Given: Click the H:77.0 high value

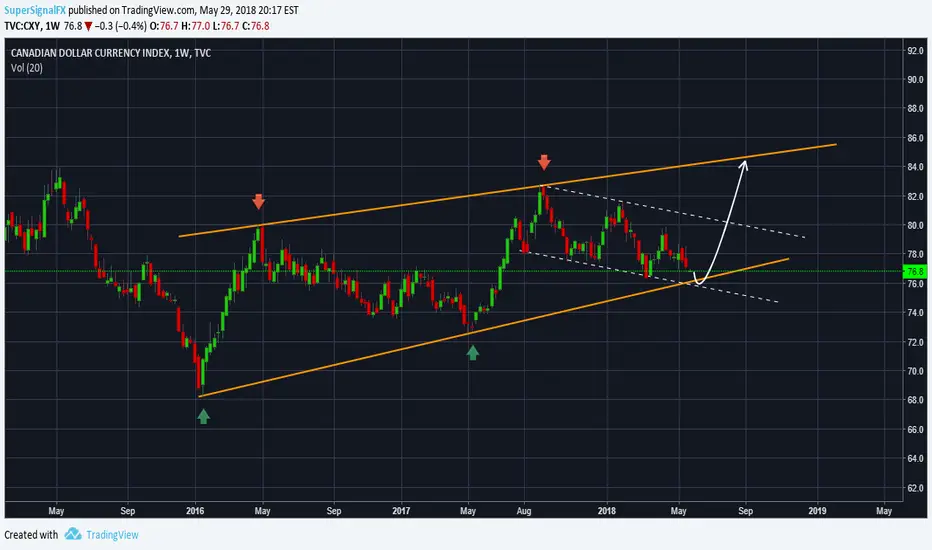Looking at the screenshot, I should point(196,26).
